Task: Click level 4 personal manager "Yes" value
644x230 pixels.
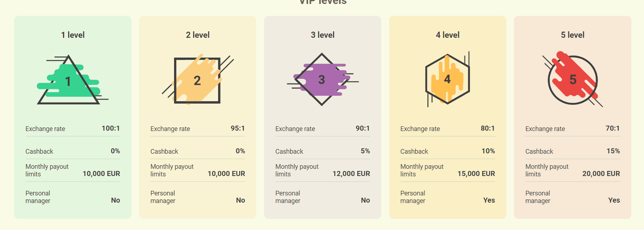Action: pos(489,200)
